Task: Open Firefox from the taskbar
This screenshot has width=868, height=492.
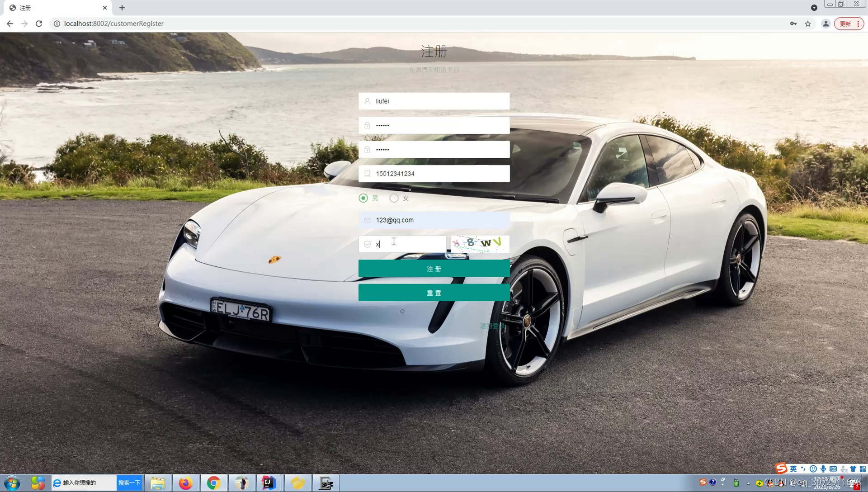Action: (x=185, y=483)
